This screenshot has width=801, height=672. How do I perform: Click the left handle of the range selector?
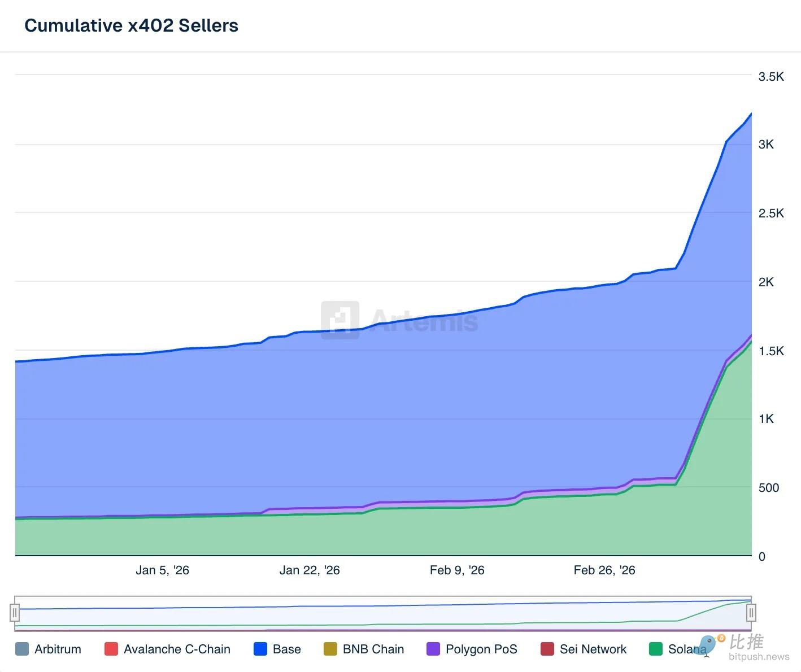15,612
